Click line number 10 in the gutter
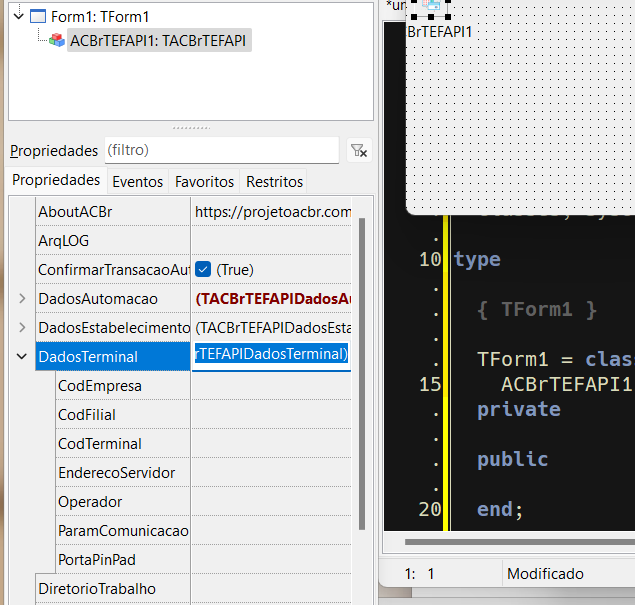Screen dimensions: 635x605 tap(430, 259)
